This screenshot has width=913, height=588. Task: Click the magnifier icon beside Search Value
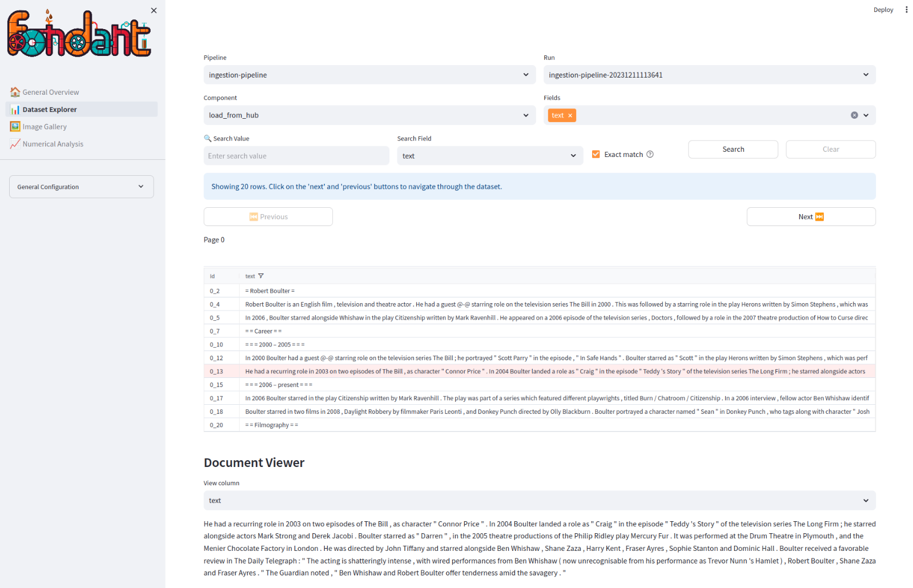(208, 138)
